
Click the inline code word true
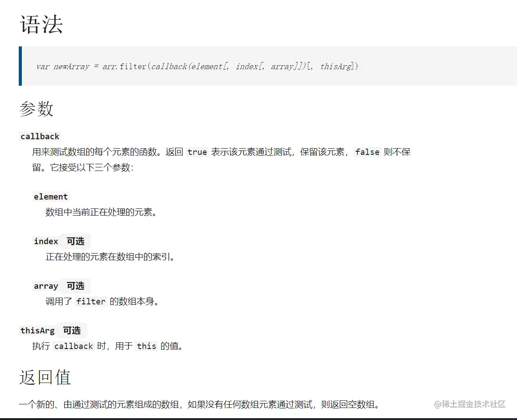(x=197, y=152)
